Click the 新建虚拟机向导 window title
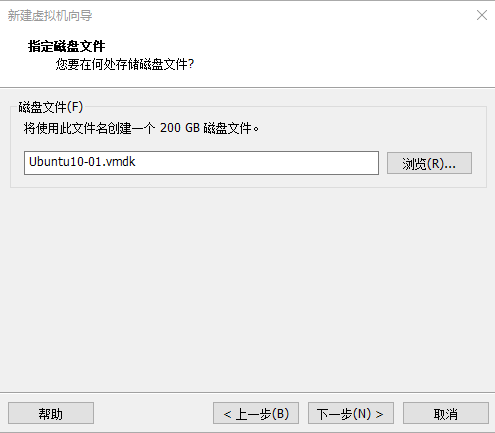This screenshot has width=495, height=433. 50,16
